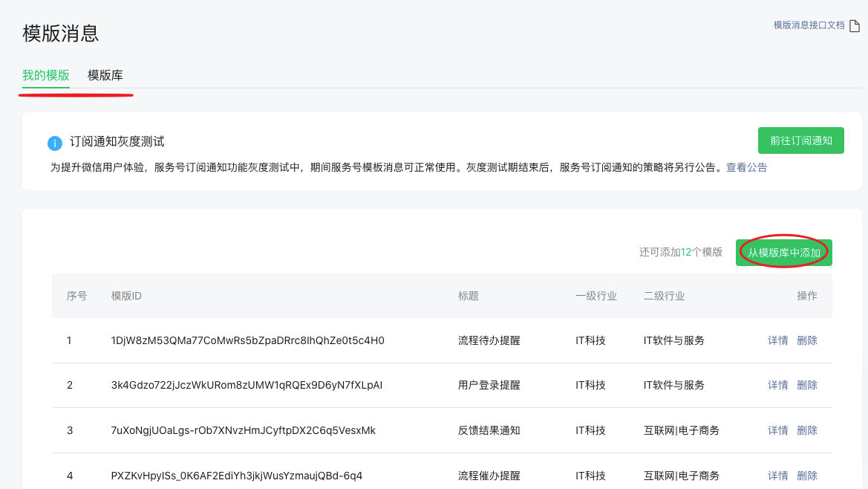Open the 查看公告 link

(746, 168)
